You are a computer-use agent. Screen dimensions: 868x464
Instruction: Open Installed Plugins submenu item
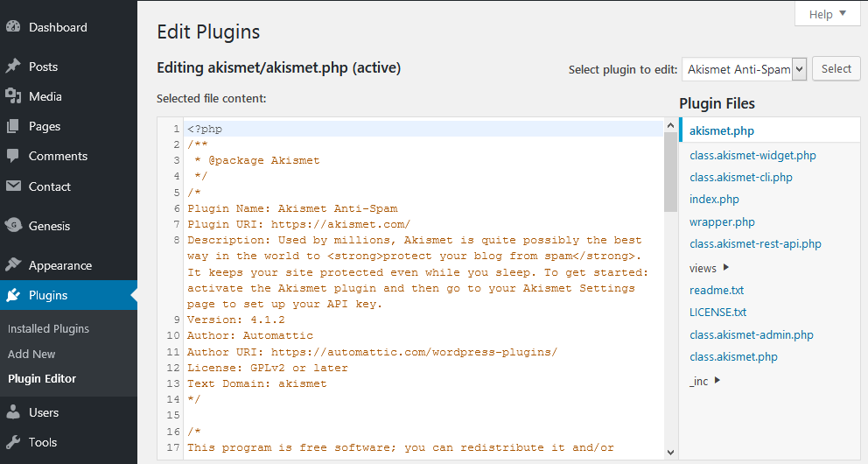48,328
